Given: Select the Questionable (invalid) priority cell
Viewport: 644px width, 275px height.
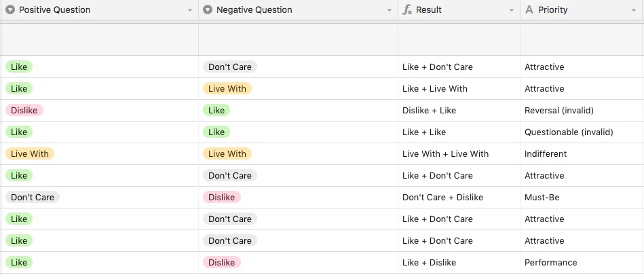Looking at the screenshot, I should point(582,132).
